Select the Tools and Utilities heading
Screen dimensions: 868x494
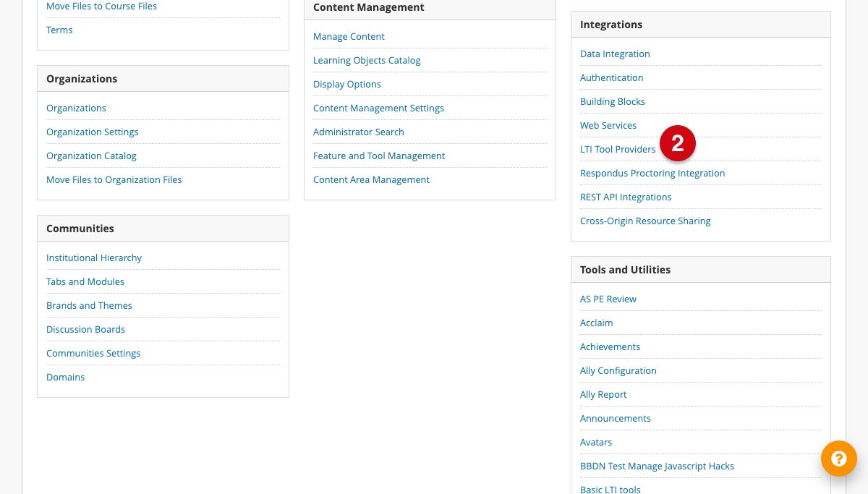[x=625, y=269]
